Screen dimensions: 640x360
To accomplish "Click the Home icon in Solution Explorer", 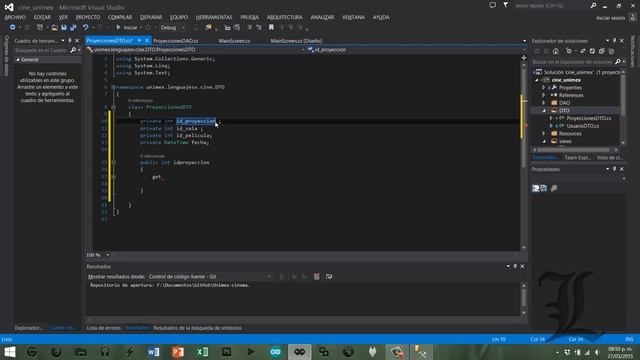I will pos(556,51).
